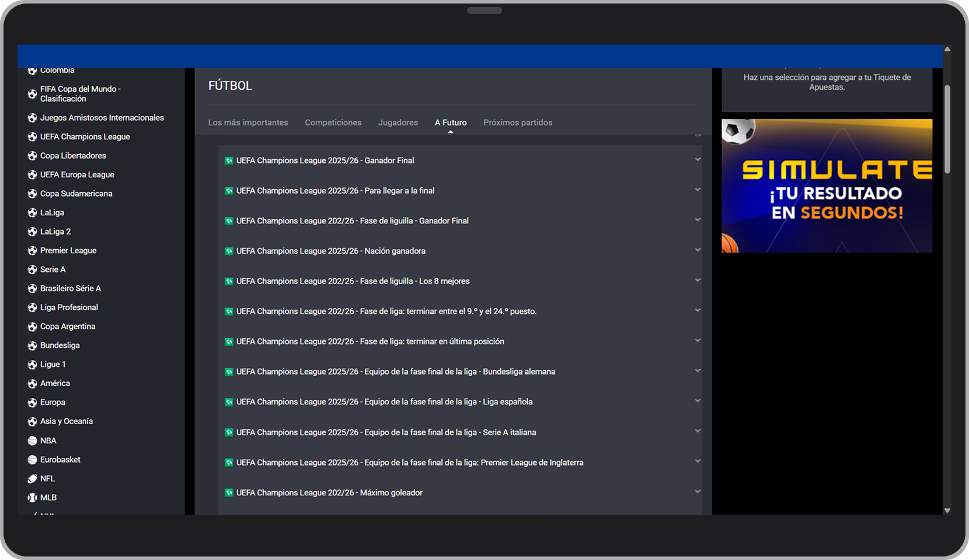Click the ball icon next to Brasileiro Série A
Image resolution: width=969 pixels, height=560 pixels.
click(x=32, y=289)
